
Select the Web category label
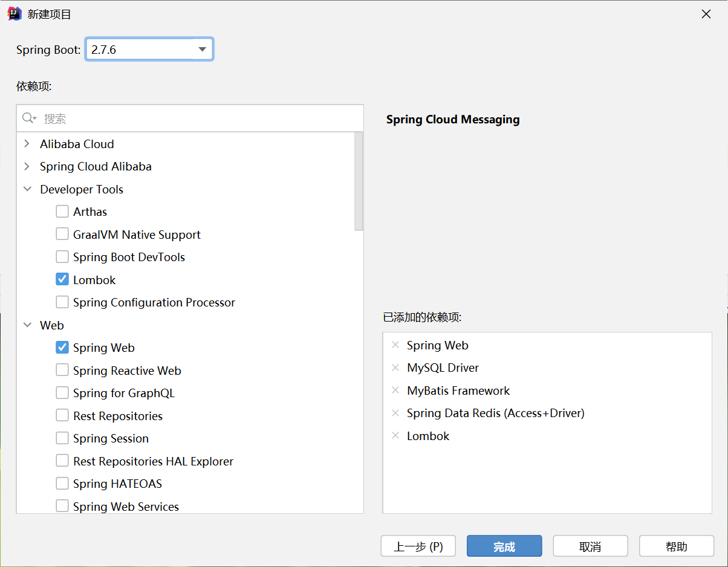[52, 325]
